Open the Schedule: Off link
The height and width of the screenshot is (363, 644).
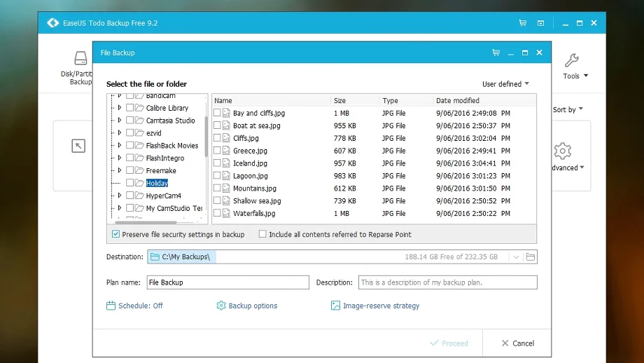(x=141, y=306)
